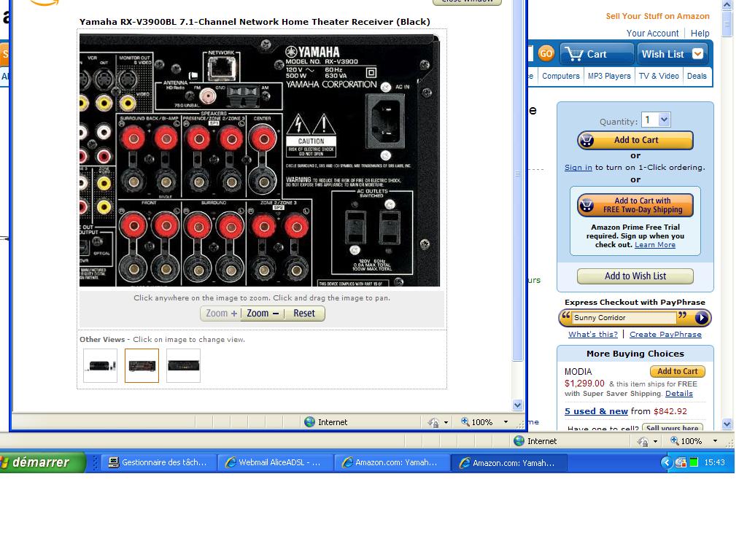Click the main window's Internet zone globe icon
Image resolution: width=747 pixels, height=560 pixels.
(x=519, y=441)
